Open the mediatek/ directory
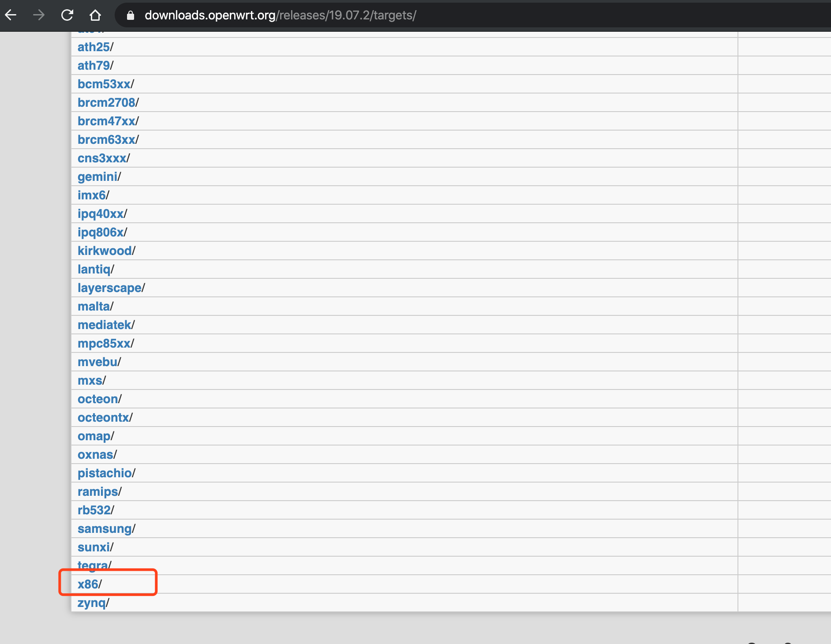Viewport: 831px width, 644px height. tap(105, 325)
